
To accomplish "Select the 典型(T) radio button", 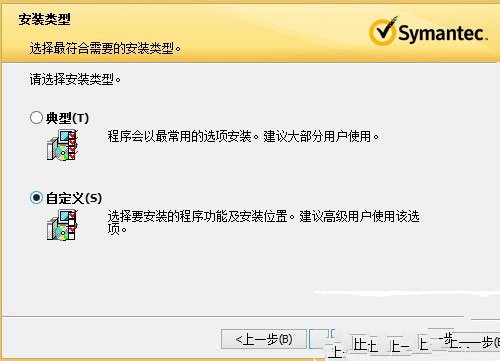I will pos(36,118).
